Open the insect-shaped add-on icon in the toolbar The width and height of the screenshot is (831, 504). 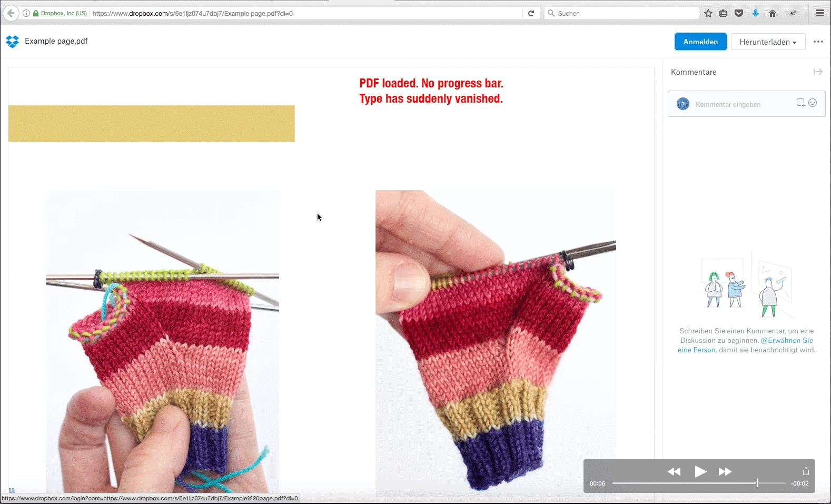793,13
